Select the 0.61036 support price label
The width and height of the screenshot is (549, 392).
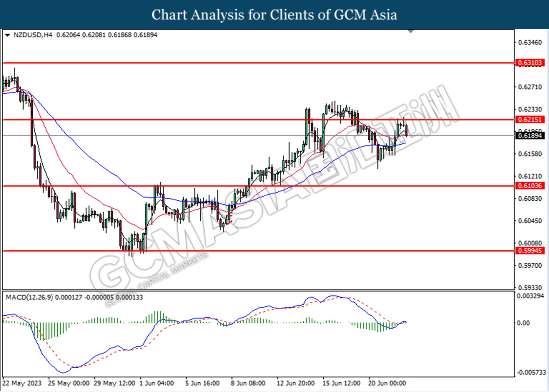click(530, 186)
